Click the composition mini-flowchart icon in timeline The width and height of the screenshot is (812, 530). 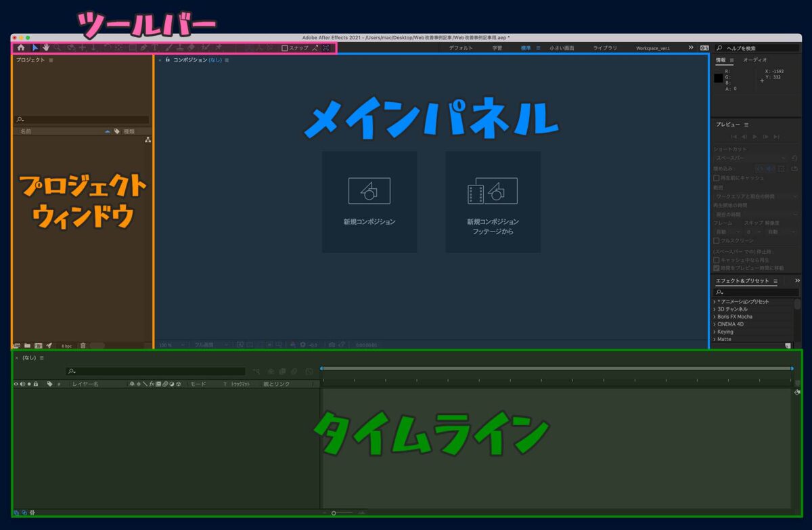(x=256, y=372)
